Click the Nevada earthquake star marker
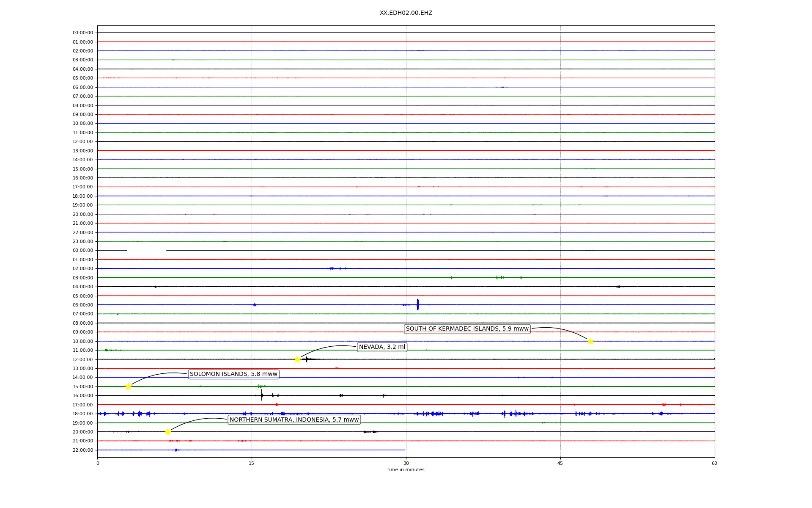The image size is (812, 508). (297, 359)
